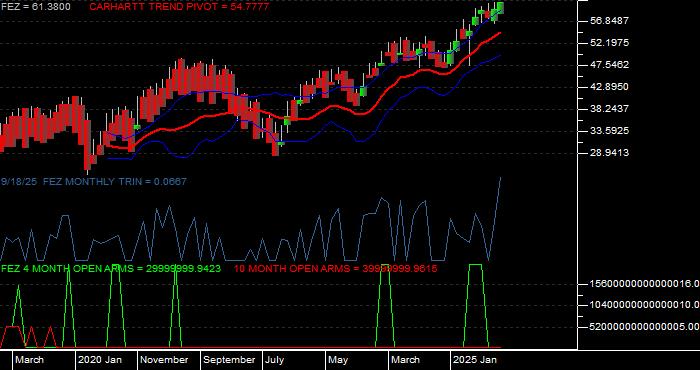The height and width of the screenshot is (370, 700).
Task: Click the 2025 Jan date label
Action: [475, 360]
